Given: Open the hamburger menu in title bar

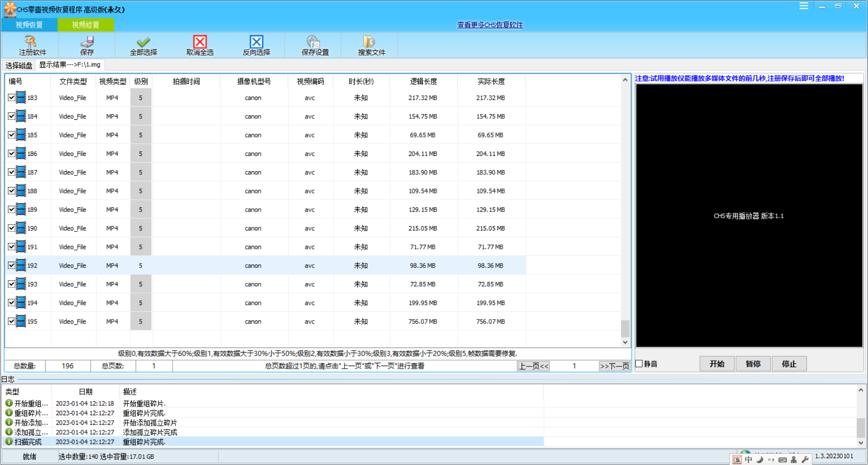Looking at the screenshot, I should (x=804, y=6).
